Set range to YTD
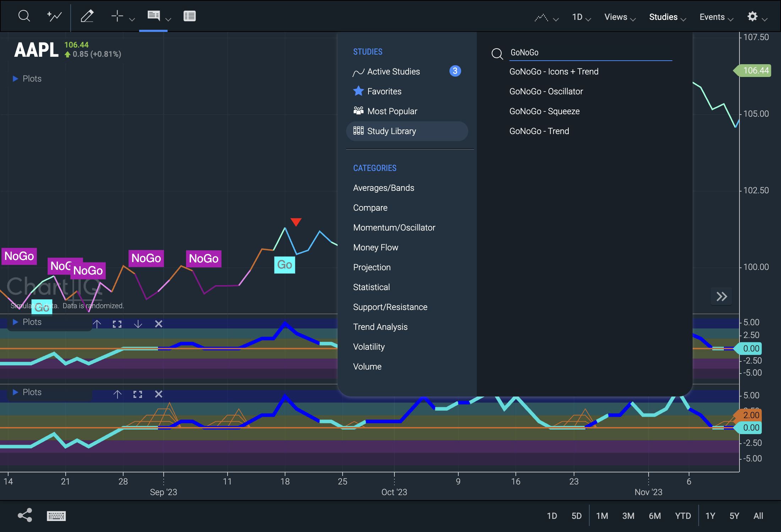Image resolution: width=781 pixels, height=532 pixels. pyautogui.click(x=683, y=516)
